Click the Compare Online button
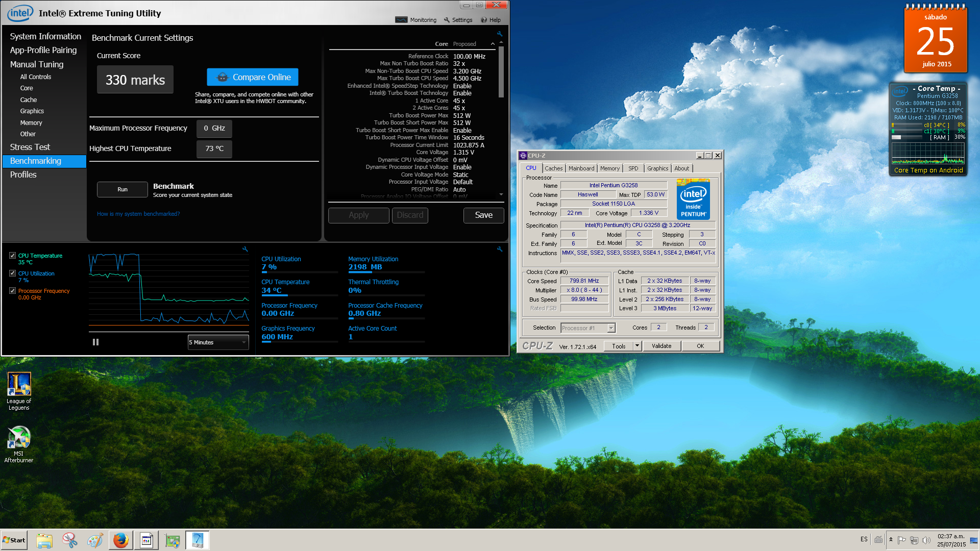Screen dimensions: 980x551 pyautogui.click(x=253, y=77)
